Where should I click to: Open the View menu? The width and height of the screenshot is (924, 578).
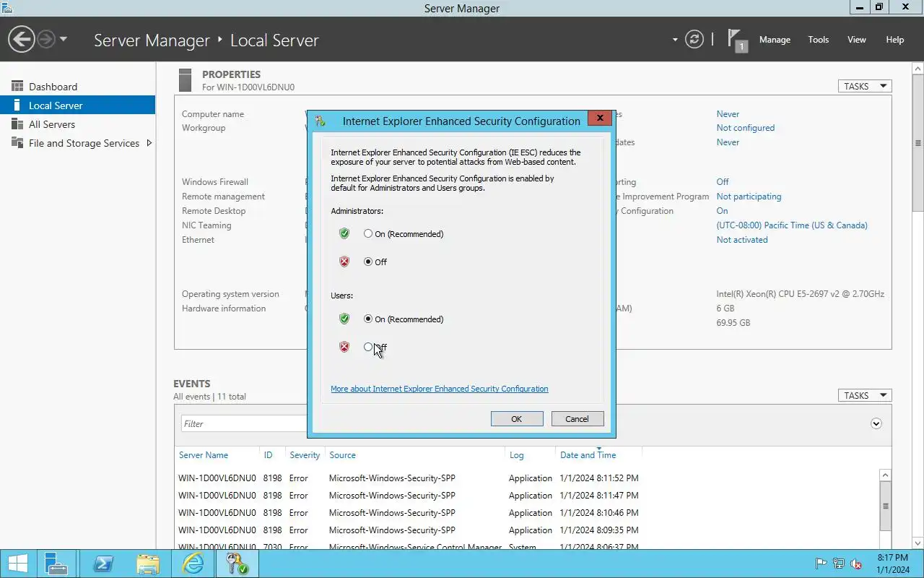856,40
